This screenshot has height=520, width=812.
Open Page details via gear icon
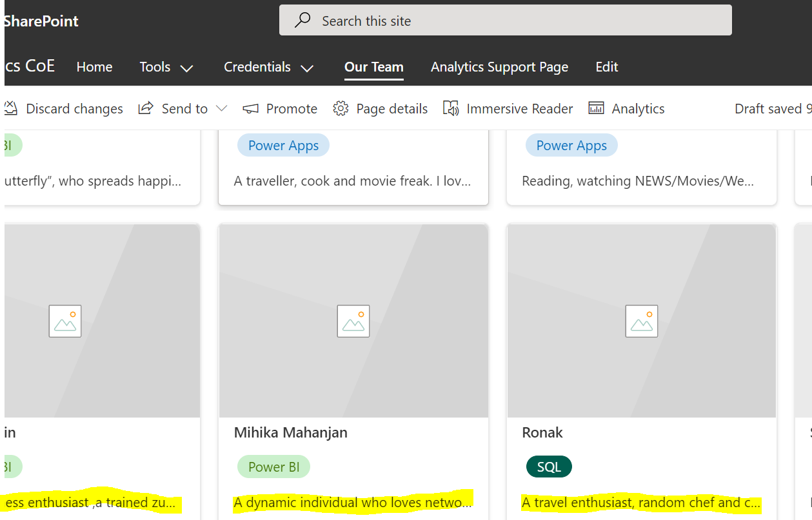340,108
